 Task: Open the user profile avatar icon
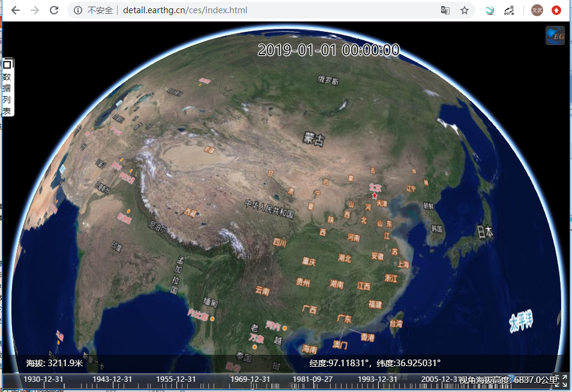537,10
